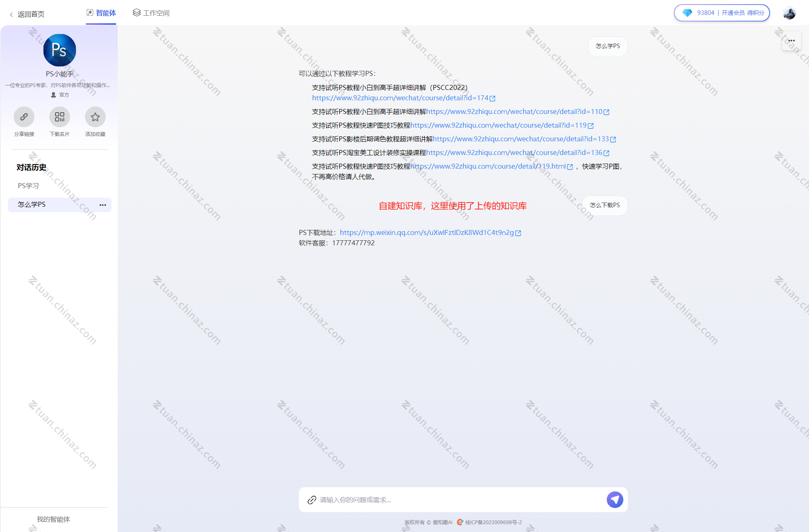
Task: Click the PS小能手 agent name
Action: point(60,74)
